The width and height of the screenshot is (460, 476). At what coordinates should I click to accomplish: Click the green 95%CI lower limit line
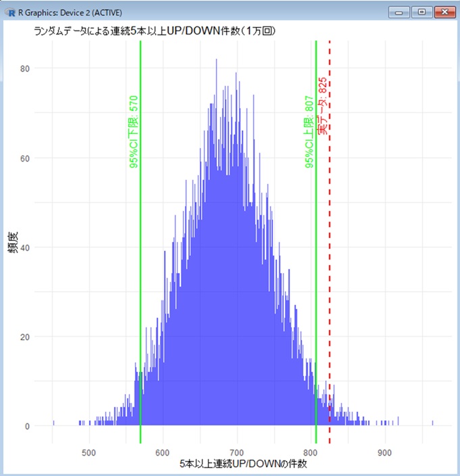coord(140,270)
